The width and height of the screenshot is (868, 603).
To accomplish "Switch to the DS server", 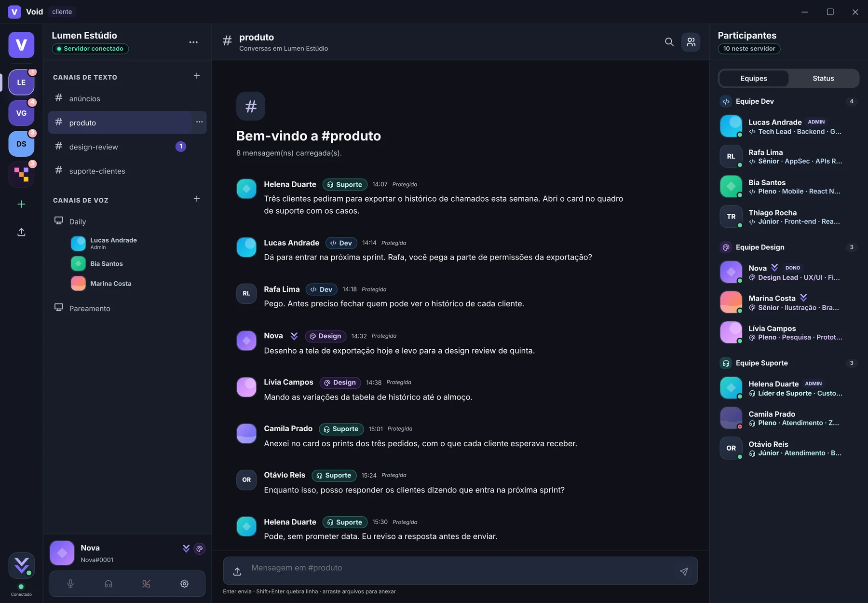I will (x=21, y=144).
